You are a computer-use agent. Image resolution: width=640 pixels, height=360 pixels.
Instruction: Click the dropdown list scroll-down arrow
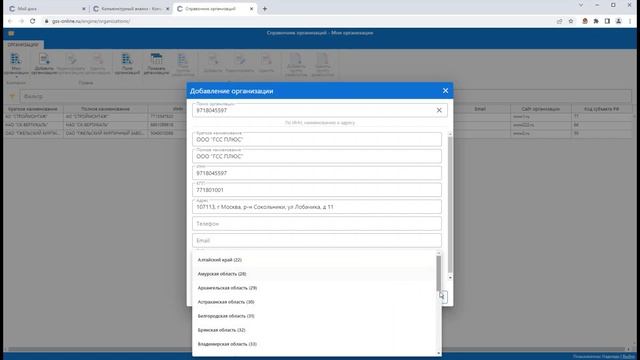(x=439, y=353)
